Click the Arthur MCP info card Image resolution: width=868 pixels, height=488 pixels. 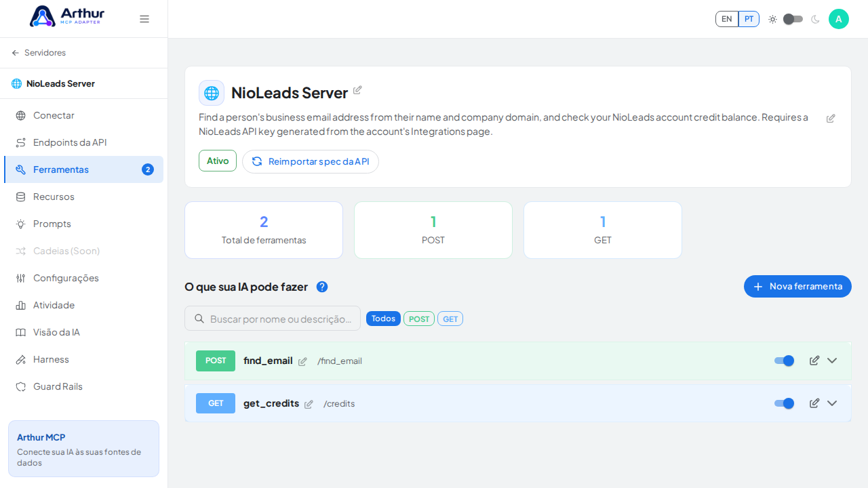(83, 449)
